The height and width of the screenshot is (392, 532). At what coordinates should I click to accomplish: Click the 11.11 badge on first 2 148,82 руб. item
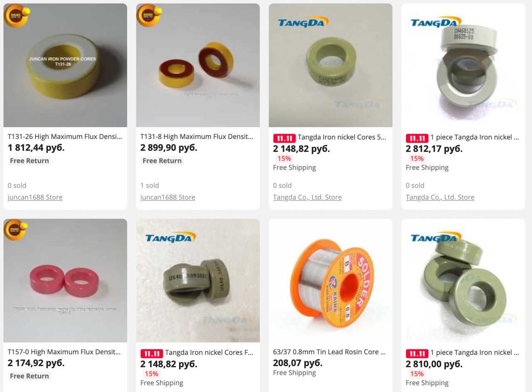click(284, 138)
